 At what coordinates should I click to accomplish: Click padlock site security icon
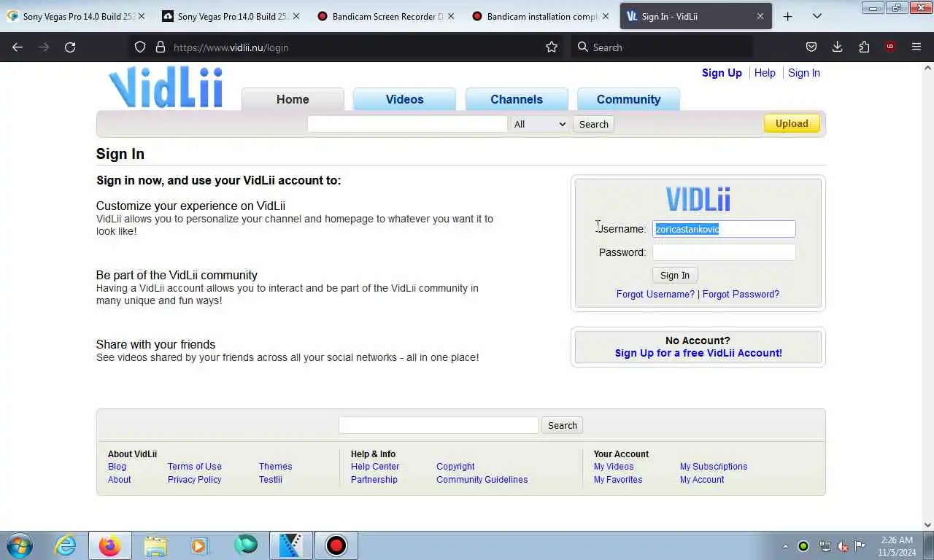pyautogui.click(x=161, y=47)
